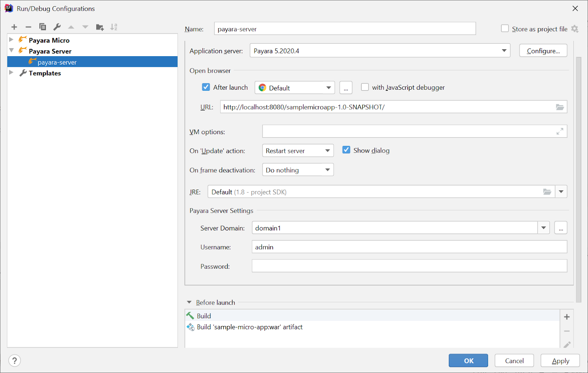Click the wrench Edit Templates toolbar icon
Screen dimensions: 588x373
(x=57, y=27)
